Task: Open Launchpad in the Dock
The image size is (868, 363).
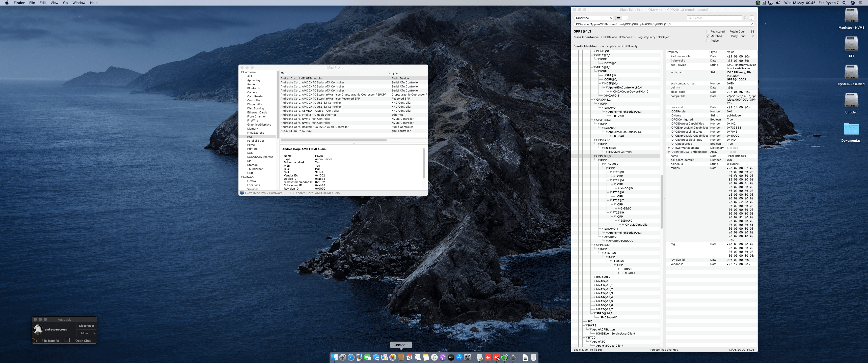Action: [343, 357]
